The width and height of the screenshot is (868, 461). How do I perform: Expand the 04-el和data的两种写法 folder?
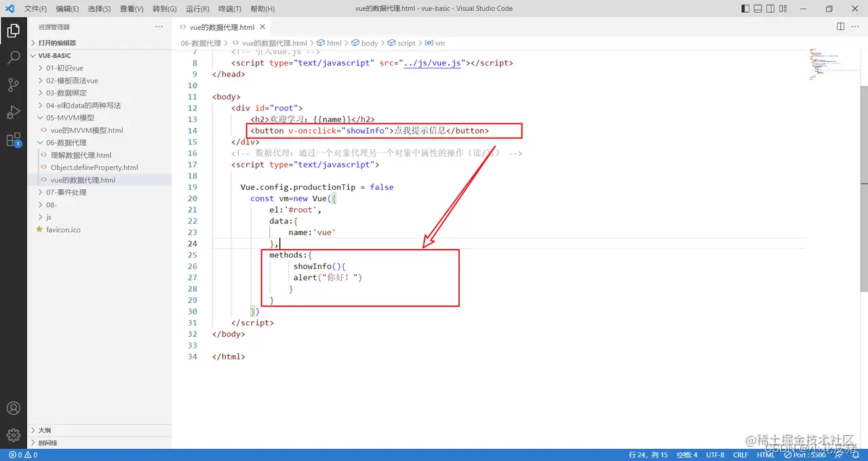[x=100, y=105]
